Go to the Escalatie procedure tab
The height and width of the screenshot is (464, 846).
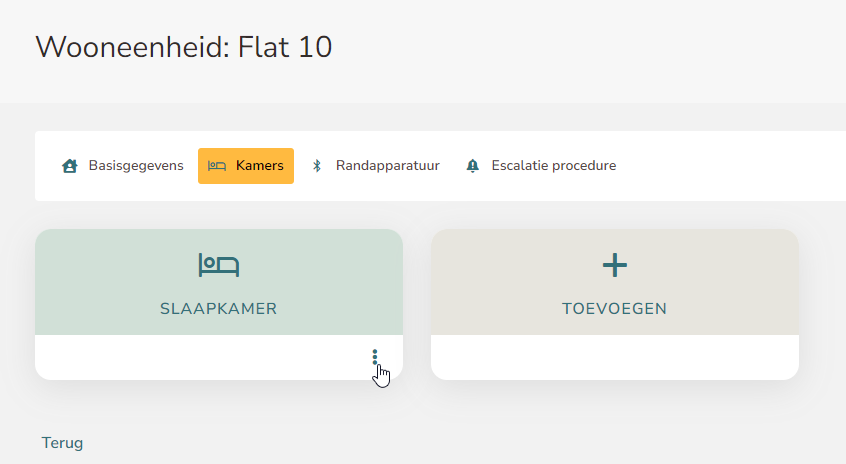[x=541, y=166]
